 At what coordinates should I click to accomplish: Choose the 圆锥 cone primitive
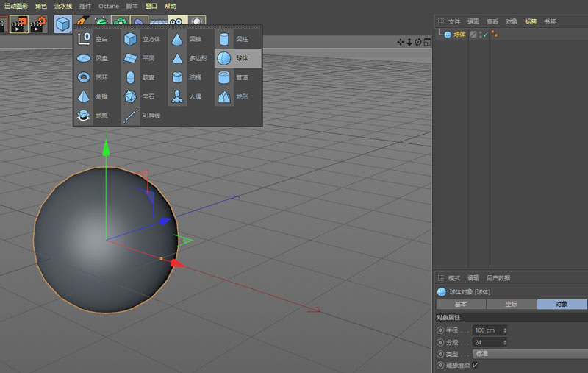pos(177,39)
